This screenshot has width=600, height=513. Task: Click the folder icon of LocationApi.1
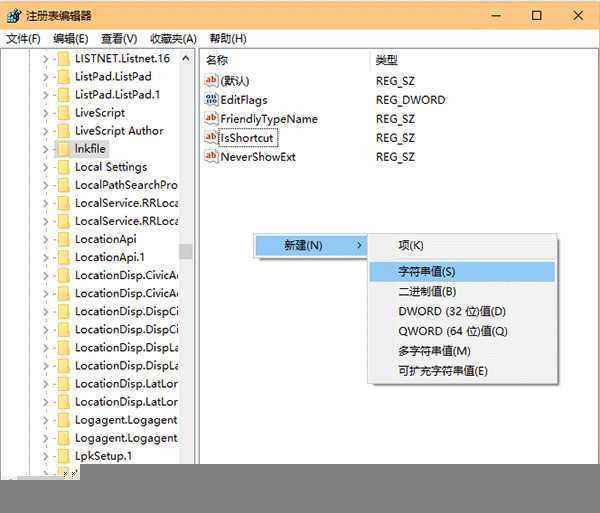(63, 257)
